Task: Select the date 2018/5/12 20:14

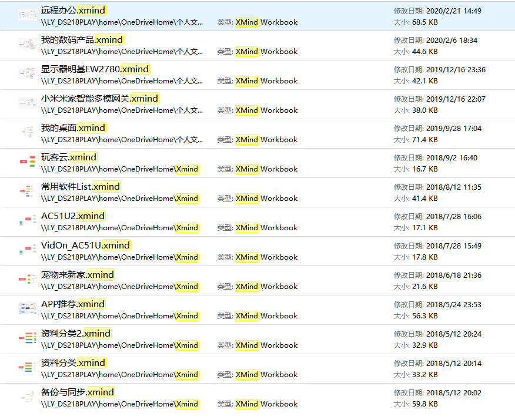Action: point(454,363)
